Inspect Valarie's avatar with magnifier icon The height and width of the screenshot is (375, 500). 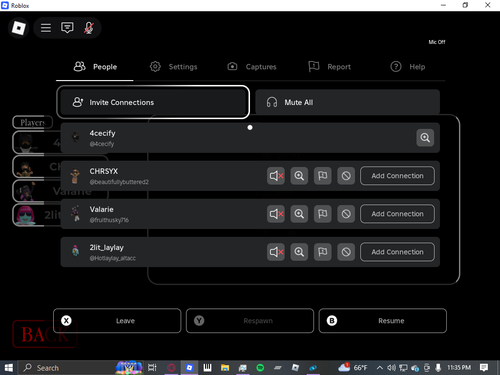(x=299, y=214)
